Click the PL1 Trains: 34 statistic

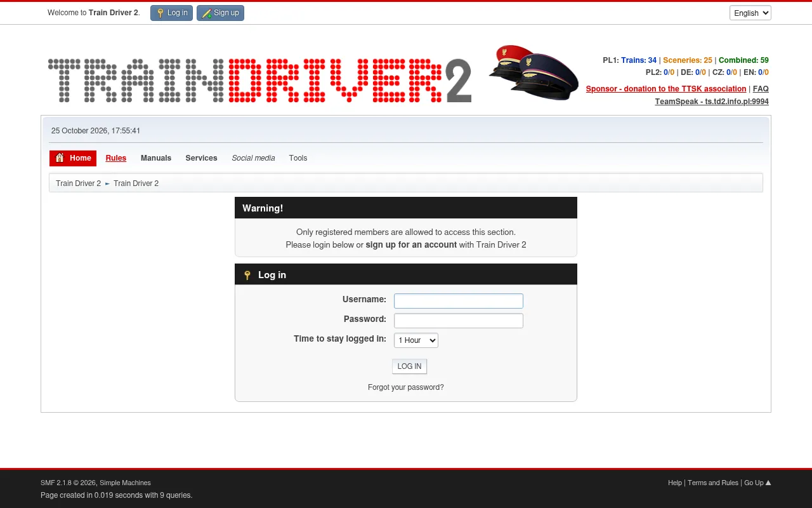[x=639, y=60]
